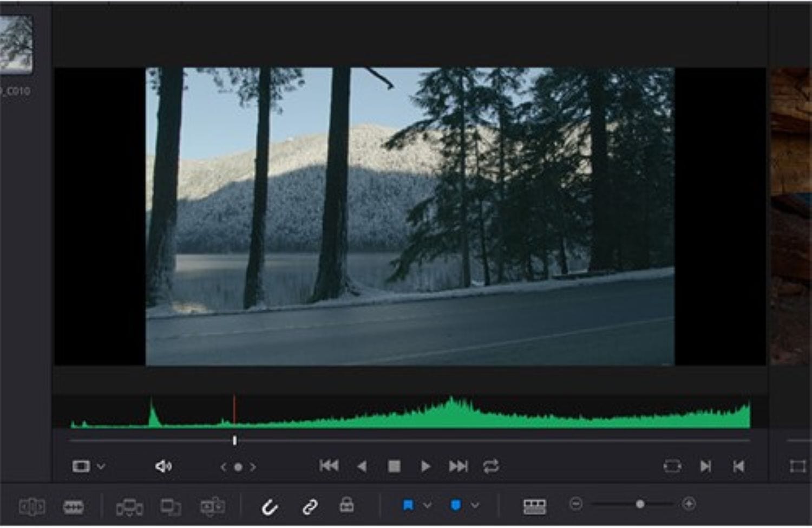Click the insert clip icon
Viewport: 812px width, 528px height.
[129, 507]
